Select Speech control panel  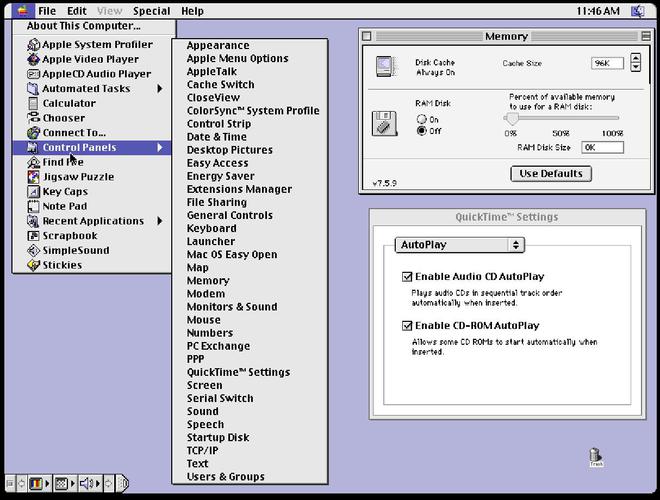pos(250,424)
